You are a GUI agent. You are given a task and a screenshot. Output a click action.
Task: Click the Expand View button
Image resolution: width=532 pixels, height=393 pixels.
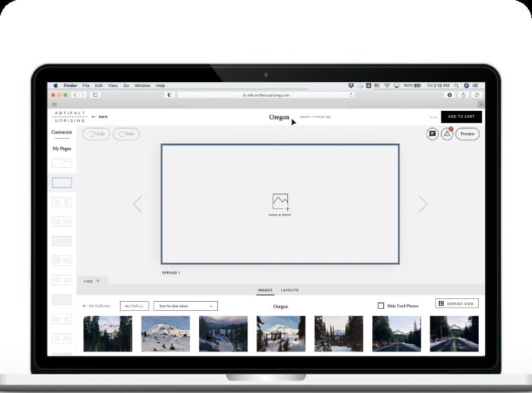457,303
